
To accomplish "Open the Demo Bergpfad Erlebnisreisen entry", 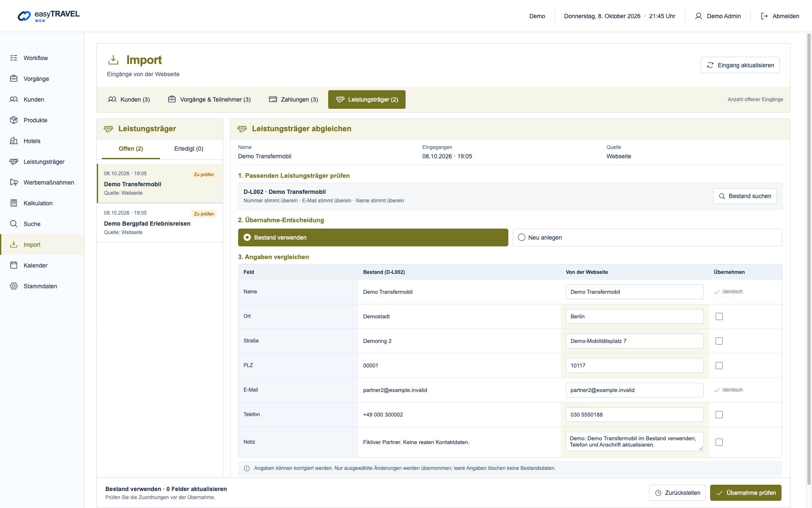I will 160,223.
